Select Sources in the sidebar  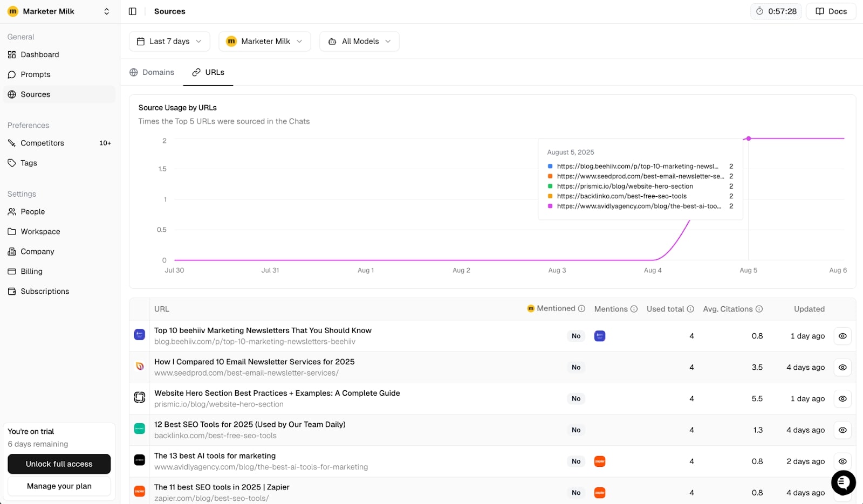[59, 94]
